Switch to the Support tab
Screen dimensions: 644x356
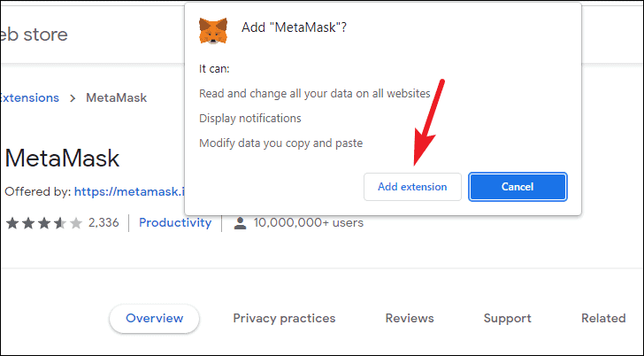click(507, 318)
